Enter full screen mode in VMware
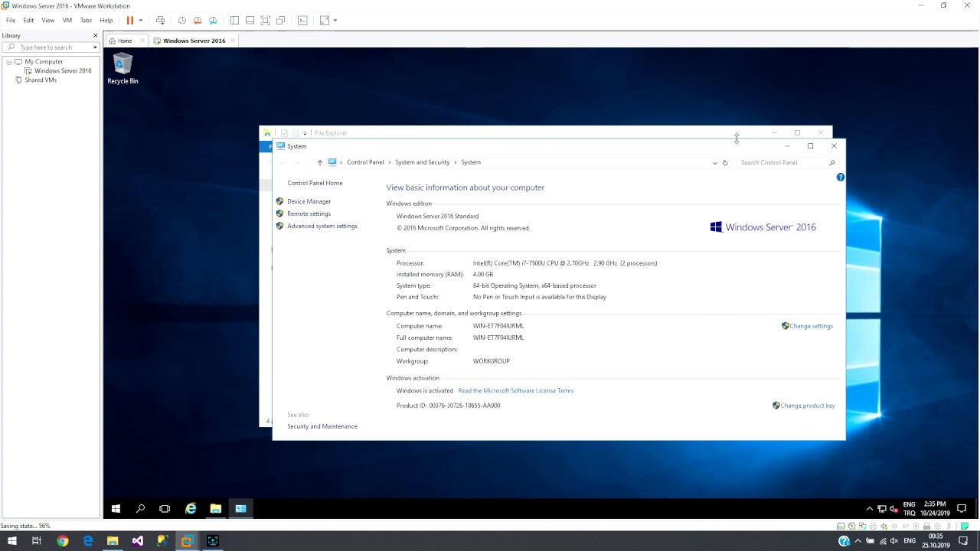 (265, 21)
